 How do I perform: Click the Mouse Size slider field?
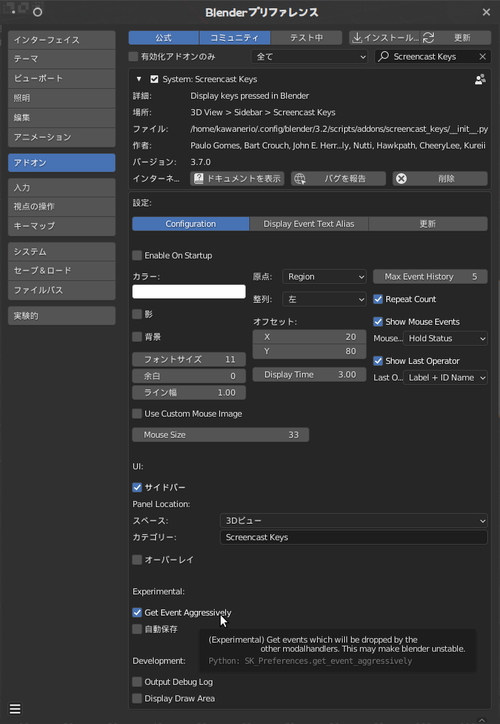click(x=221, y=435)
